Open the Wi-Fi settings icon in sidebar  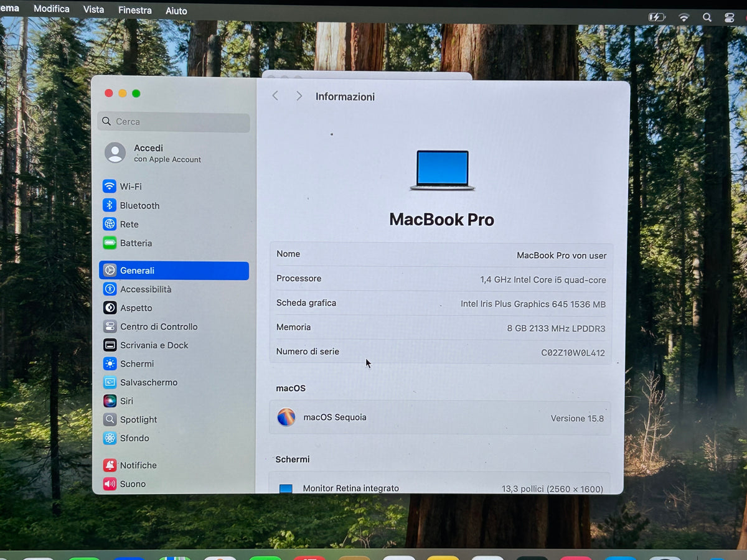coord(110,186)
